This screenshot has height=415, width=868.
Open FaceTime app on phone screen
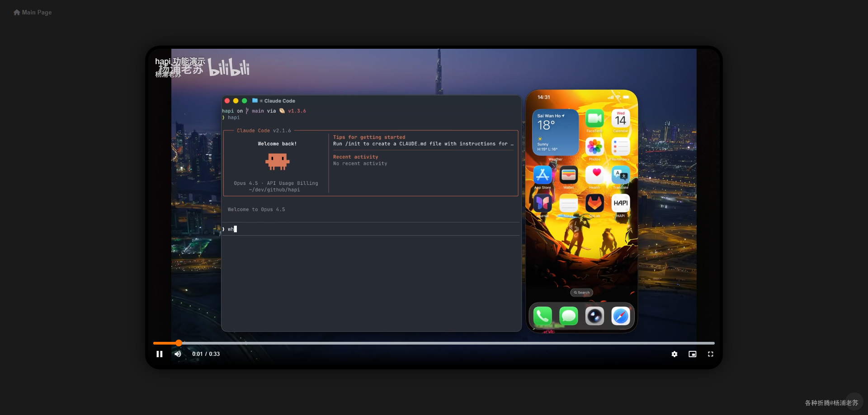click(594, 119)
